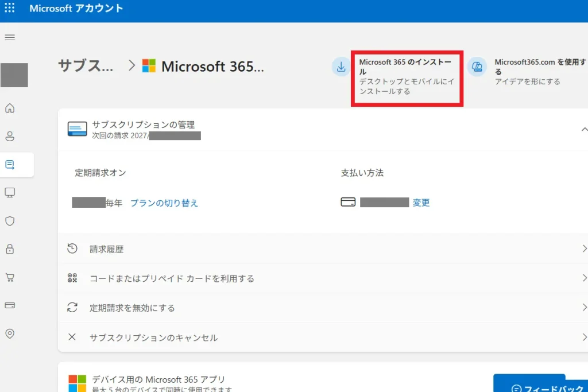
Task: Click Microsoft 365 のインストール link
Action: 407,77
